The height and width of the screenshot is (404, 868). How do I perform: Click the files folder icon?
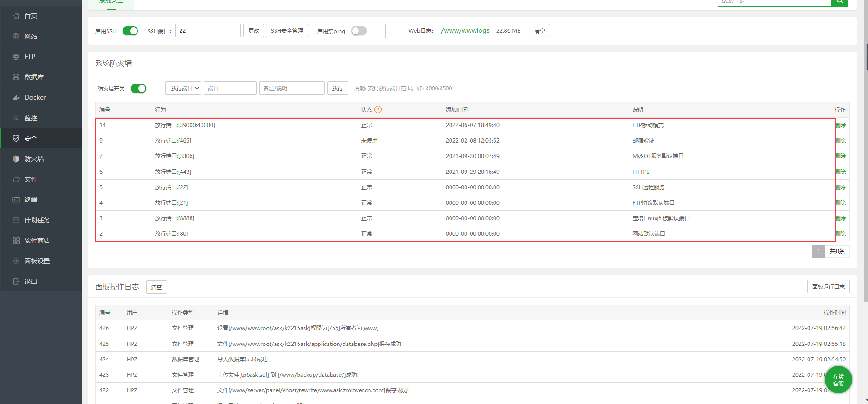point(16,179)
